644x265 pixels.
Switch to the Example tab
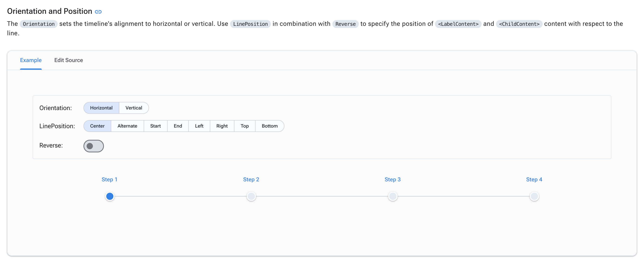point(31,60)
